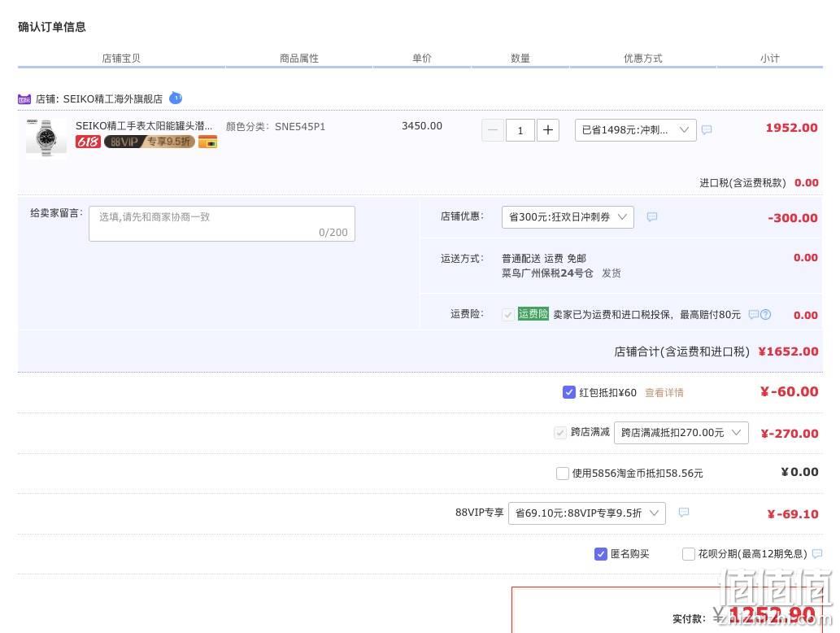Image resolution: width=840 pixels, height=633 pixels.
Task: Click 普通配送 运费 免邮 shipping text
Action: click(544, 259)
